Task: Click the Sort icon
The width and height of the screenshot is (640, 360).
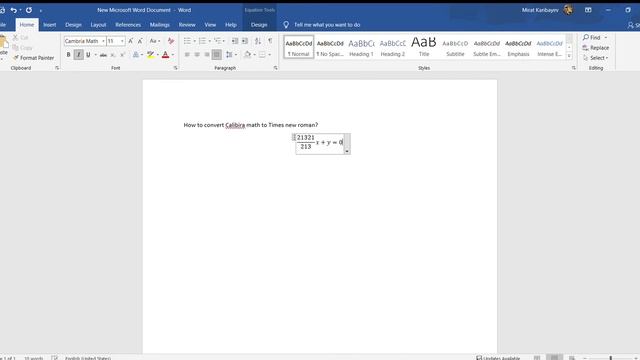Action: click(258, 41)
